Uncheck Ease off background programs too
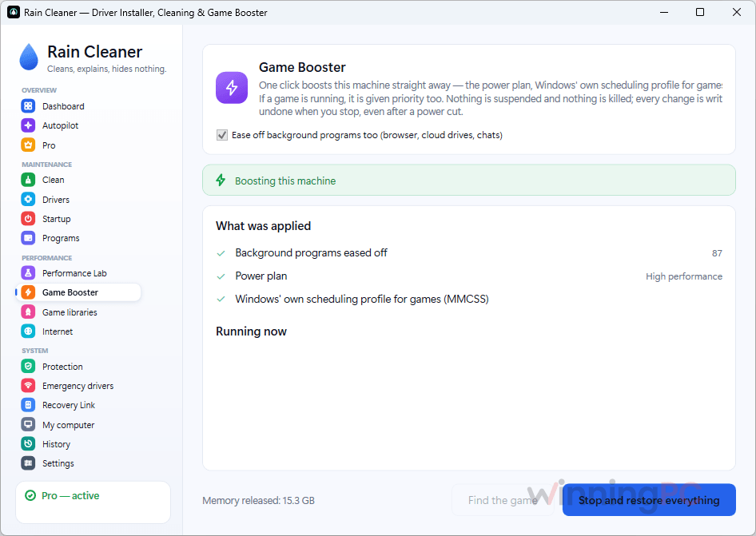The width and height of the screenshot is (756, 536). coord(222,135)
